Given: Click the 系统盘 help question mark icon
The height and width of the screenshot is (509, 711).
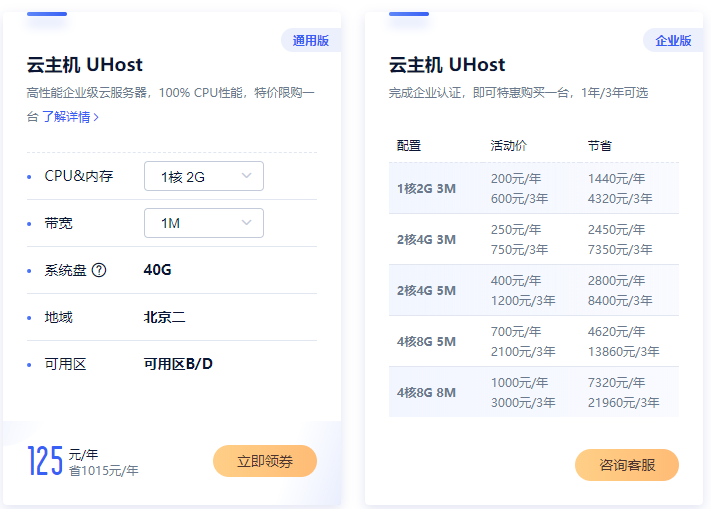Looking at the screenshot, I should point(99,271).
